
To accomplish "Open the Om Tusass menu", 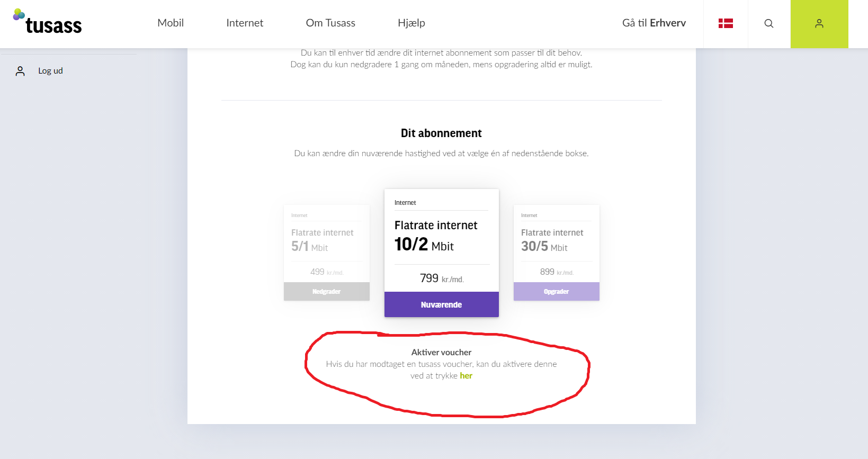I will [330, 23].
